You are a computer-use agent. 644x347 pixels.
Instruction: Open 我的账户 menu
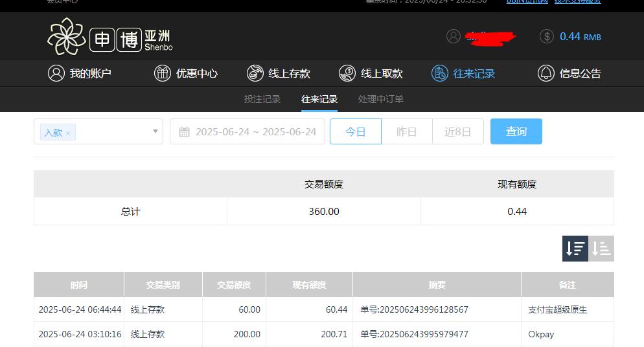(80, 73)
